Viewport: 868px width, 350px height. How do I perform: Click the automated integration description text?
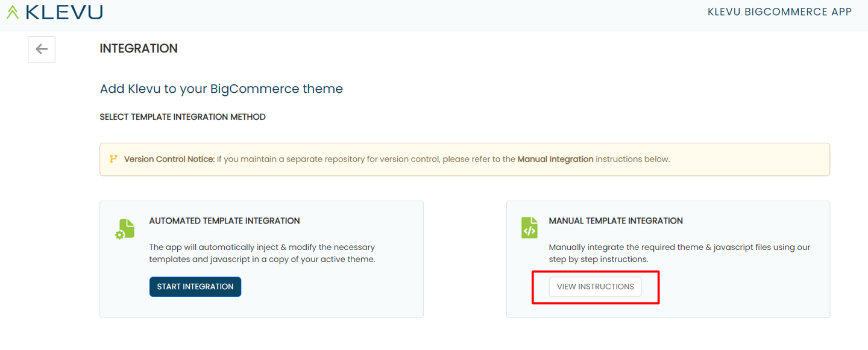[262, 253]
